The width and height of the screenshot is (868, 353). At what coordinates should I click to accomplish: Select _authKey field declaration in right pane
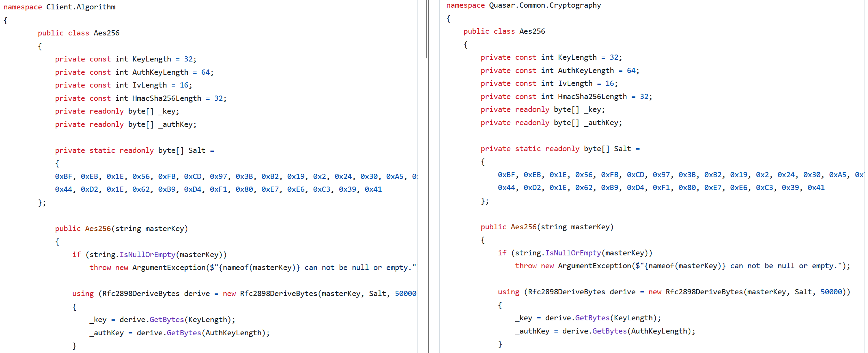coord(551,123)
